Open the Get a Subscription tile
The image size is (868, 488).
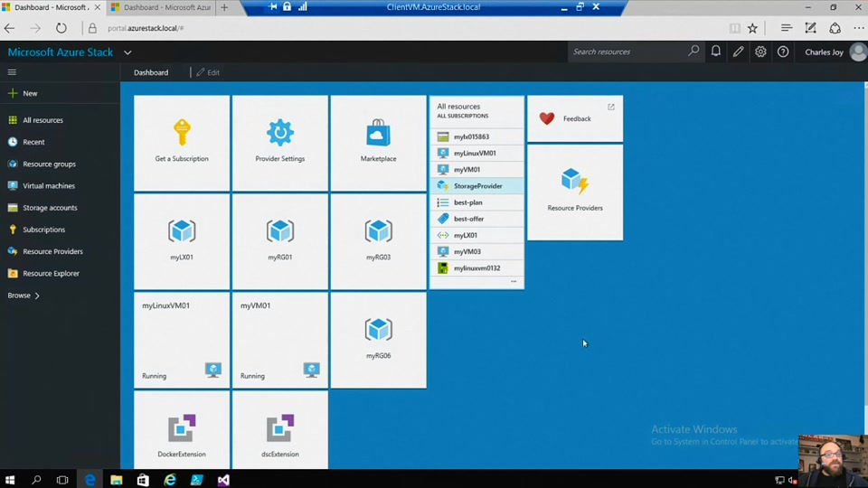coord(182,143)
